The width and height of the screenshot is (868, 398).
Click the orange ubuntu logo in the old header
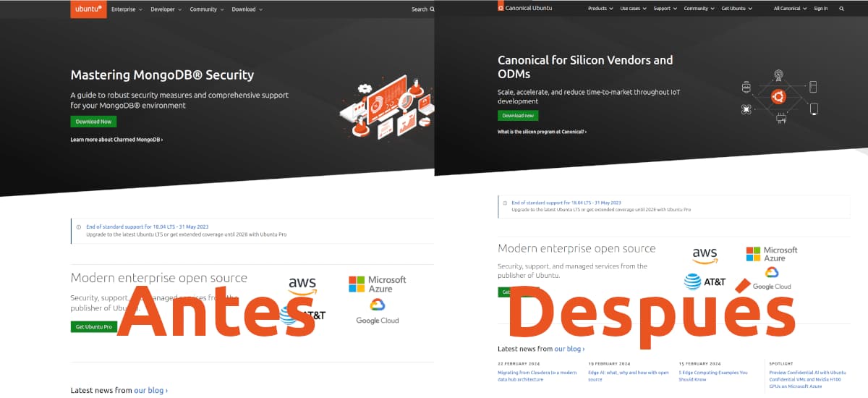[x=89, y=9]
